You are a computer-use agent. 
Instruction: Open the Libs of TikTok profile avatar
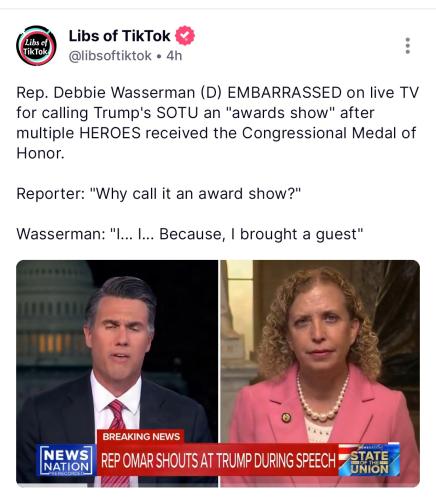point(36,46)
